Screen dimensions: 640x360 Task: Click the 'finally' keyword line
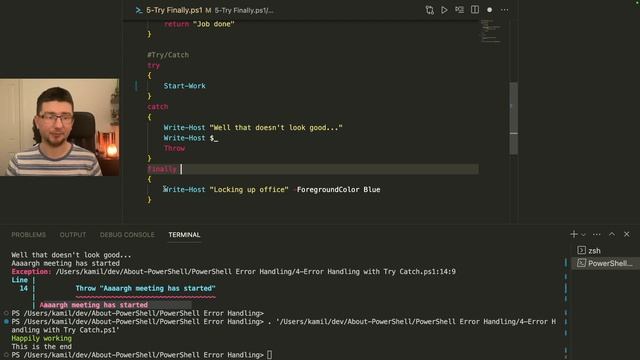tap(162, 169)
